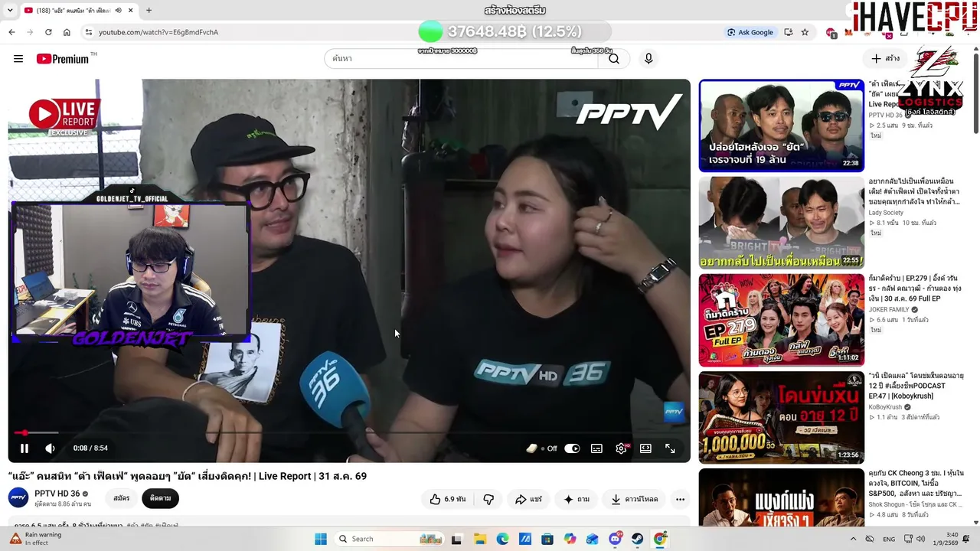
Task: Open more actions ellipsis menu
Action: click(680, 499)
